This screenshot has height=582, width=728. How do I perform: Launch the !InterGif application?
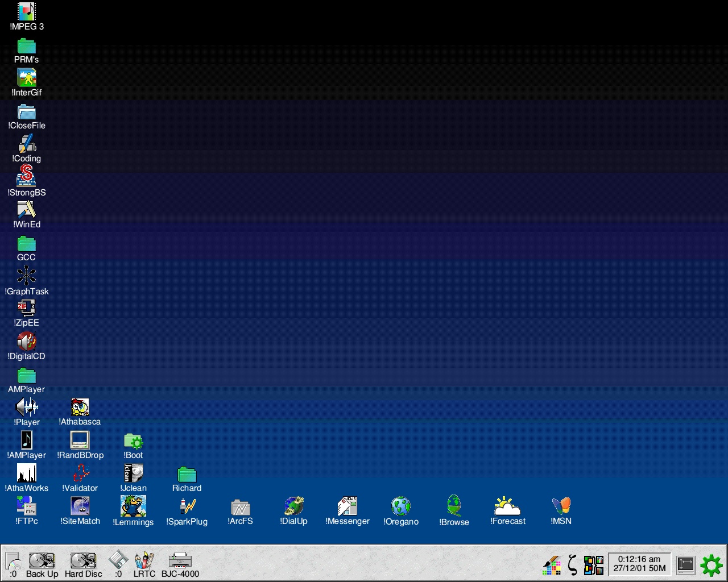coord(27,78)
